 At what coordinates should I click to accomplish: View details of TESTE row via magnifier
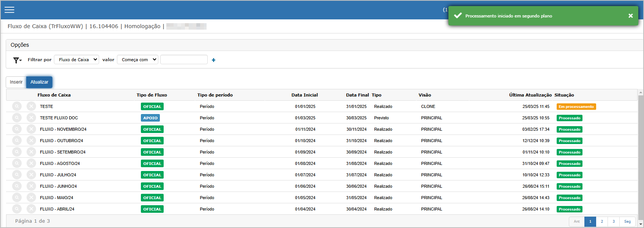[17, 106]
